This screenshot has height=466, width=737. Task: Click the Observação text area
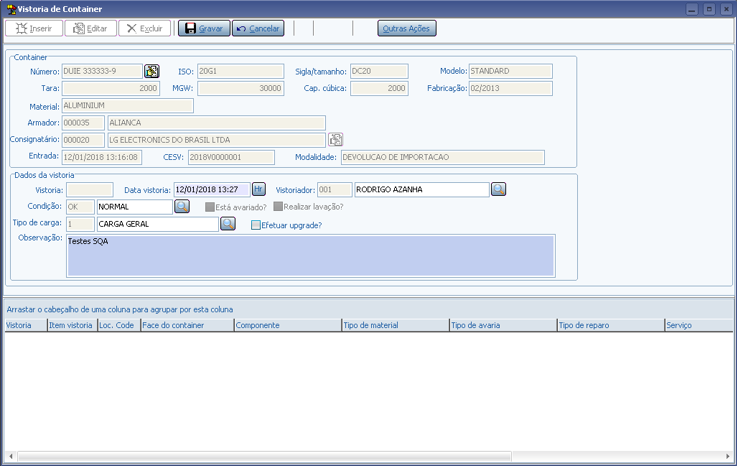point(311,256)
